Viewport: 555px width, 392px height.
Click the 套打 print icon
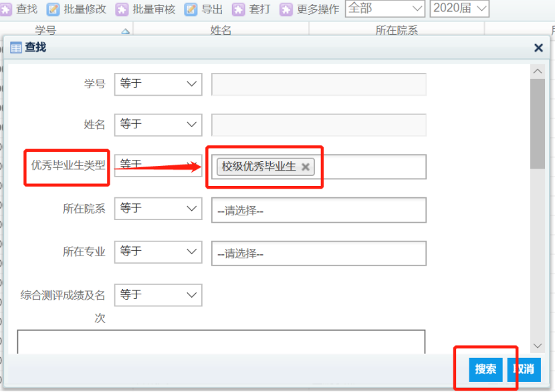pyautogui.click(x=239, y=9)
